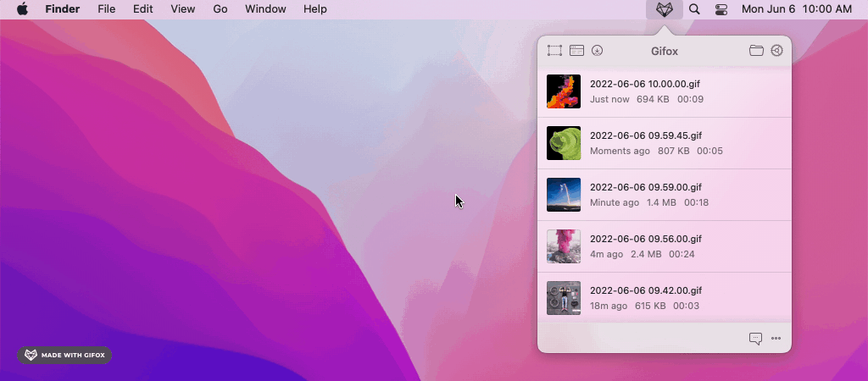Open the more options ellipsis menu
Screen dimensions: 868x381
(776, 339)
